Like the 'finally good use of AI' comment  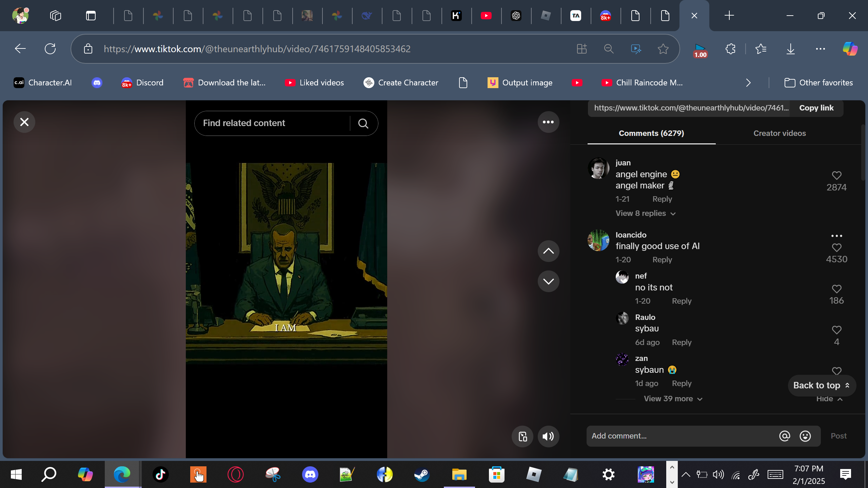(836, 248)
